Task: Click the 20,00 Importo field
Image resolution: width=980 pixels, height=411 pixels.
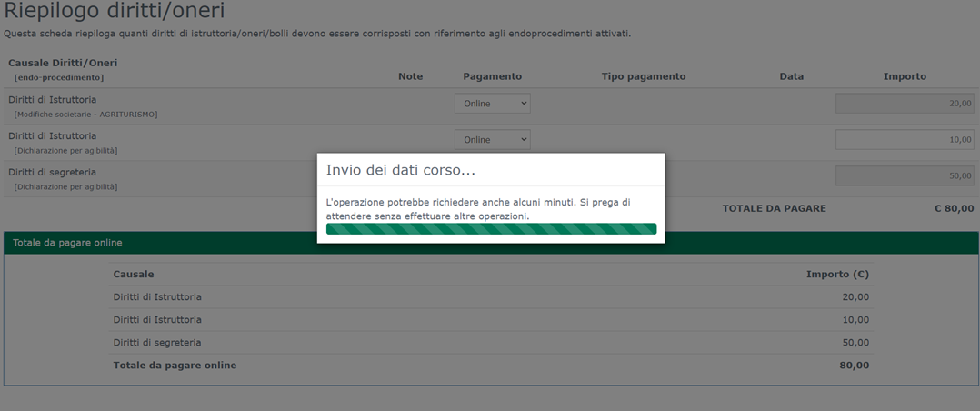Action: [905, 104]
